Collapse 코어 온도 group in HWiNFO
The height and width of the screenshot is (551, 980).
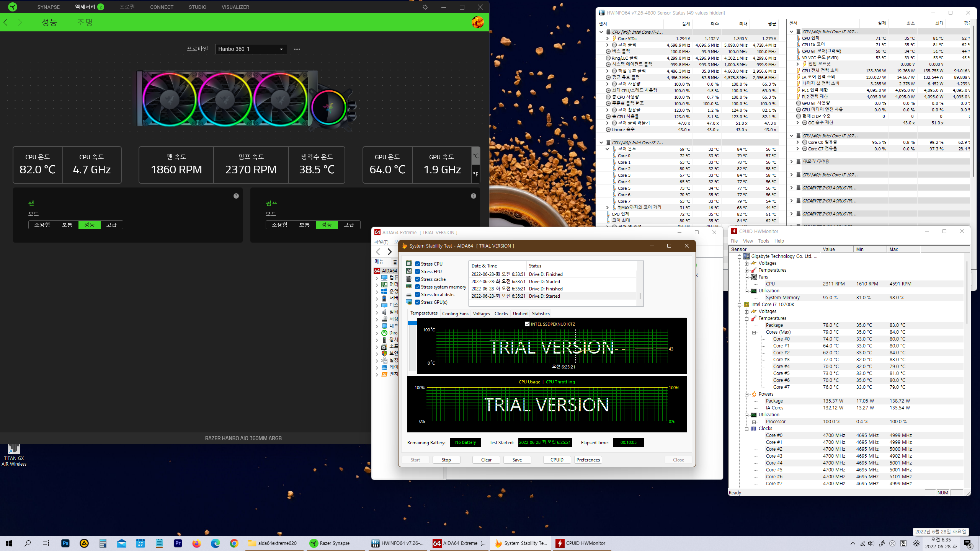coord(607,149)
